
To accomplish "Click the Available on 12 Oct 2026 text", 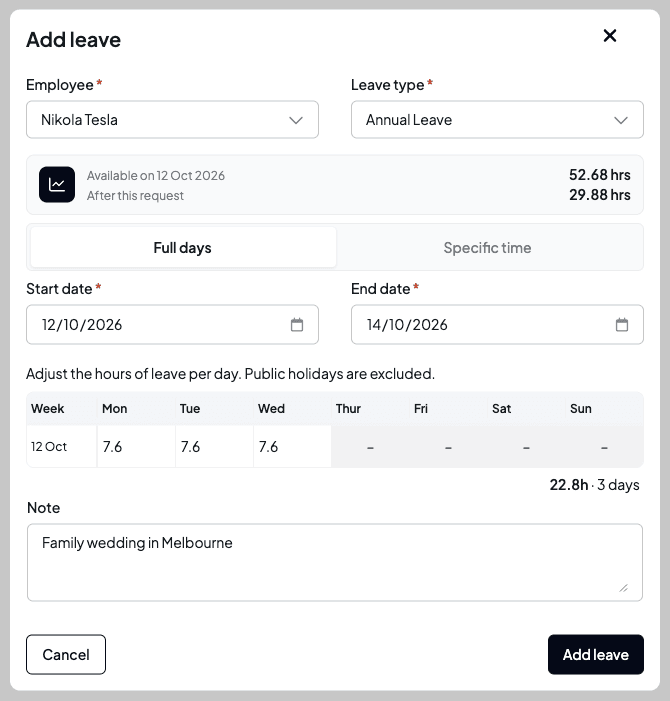I will pos(156,176).
